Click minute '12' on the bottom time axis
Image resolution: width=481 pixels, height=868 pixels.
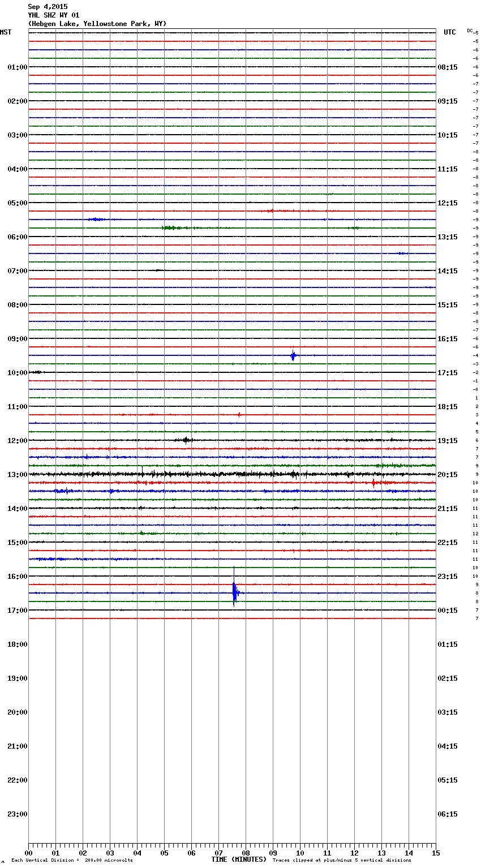(x=354, y=853)
